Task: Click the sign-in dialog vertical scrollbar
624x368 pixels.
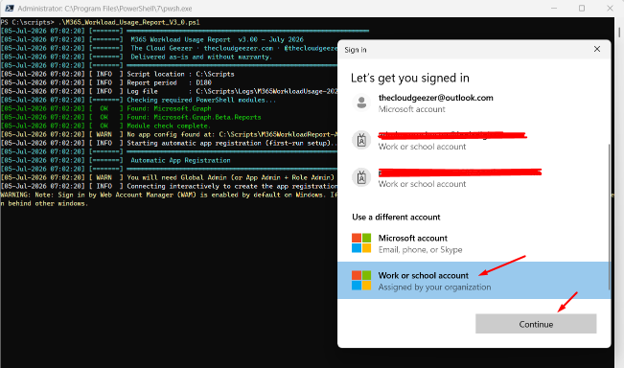Action: click(x=609, y=217)
